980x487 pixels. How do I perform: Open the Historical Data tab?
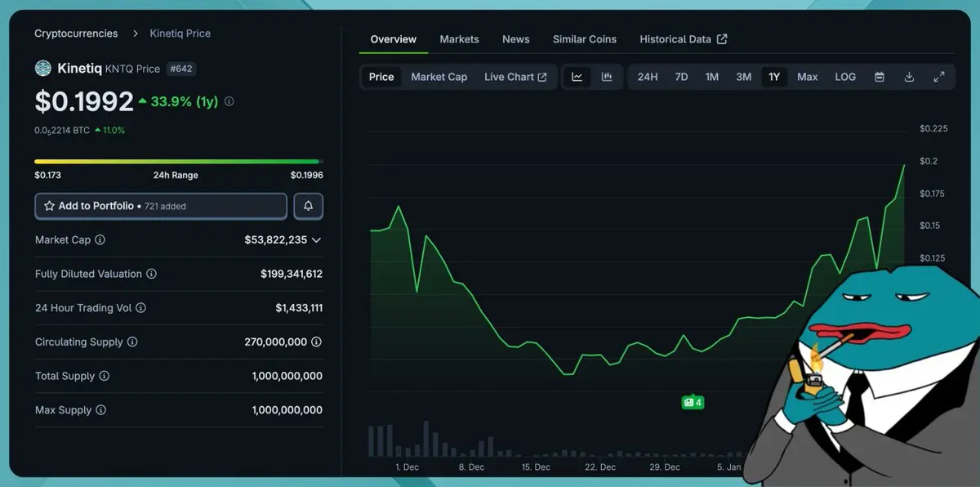(x=683, y=39)
